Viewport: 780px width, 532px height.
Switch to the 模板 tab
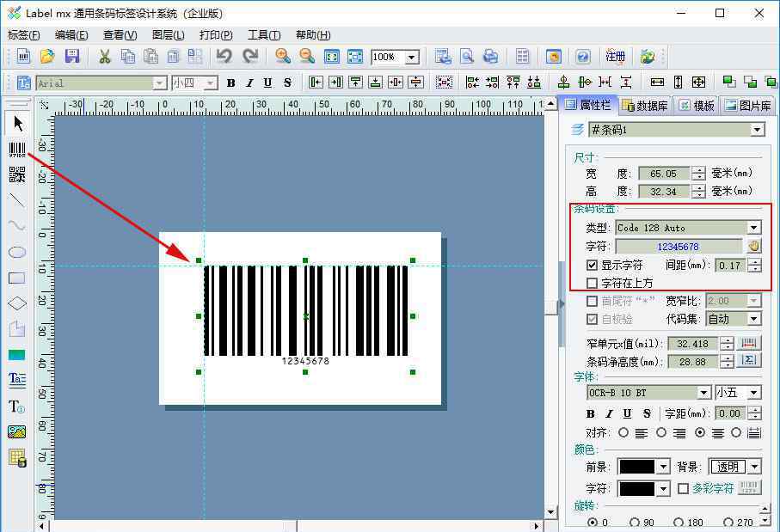tap(697, 106)
